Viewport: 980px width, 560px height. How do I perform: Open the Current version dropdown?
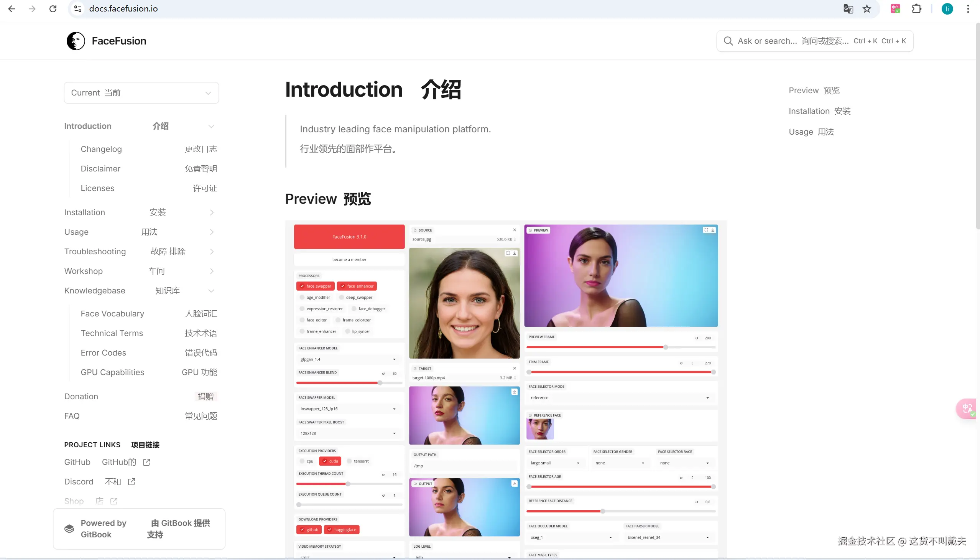(141, 93)
